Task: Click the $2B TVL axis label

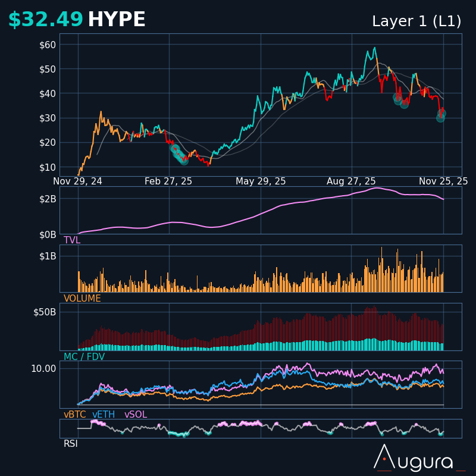Action: [48, 199]
